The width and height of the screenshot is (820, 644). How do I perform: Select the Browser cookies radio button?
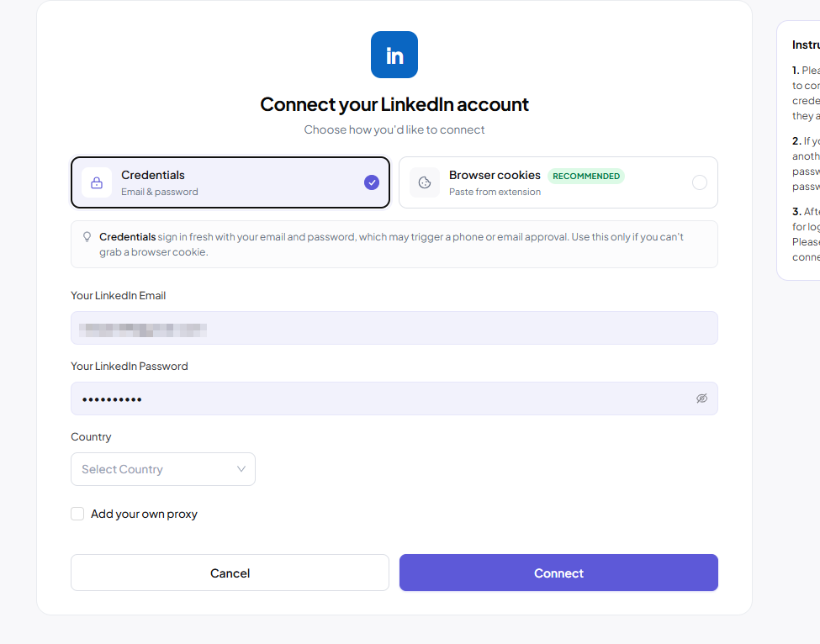pyautogui.click(x=700, y=182)
